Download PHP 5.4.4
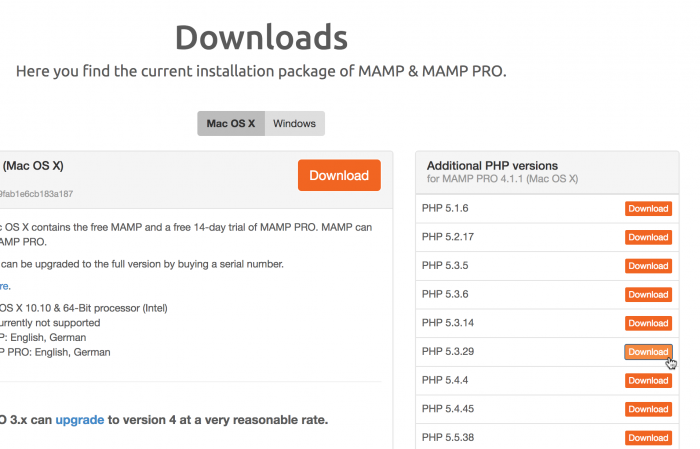Screen dimensions: 700x449 [x=648, y=381]
